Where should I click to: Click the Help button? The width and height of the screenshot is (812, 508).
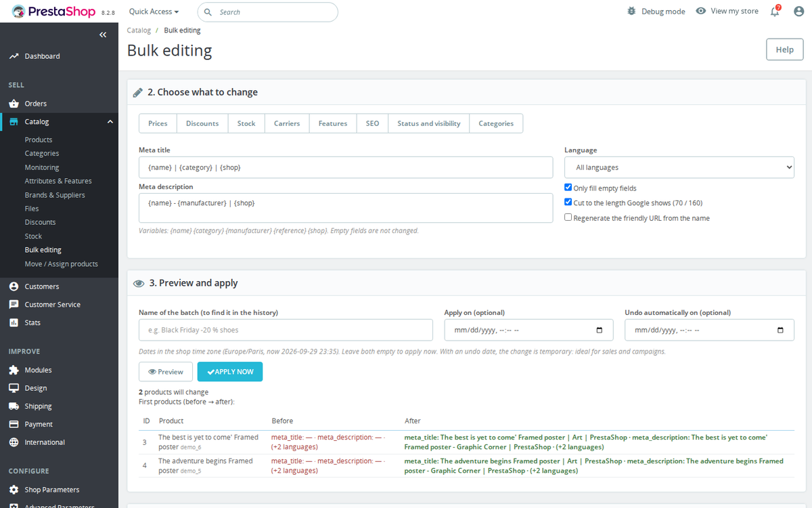[x=784, y=49]
